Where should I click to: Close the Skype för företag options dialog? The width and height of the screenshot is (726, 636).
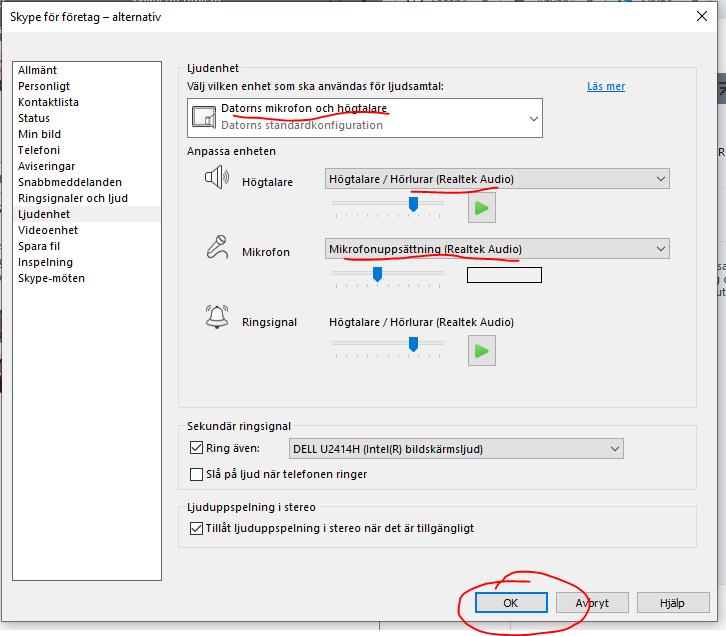701,16
